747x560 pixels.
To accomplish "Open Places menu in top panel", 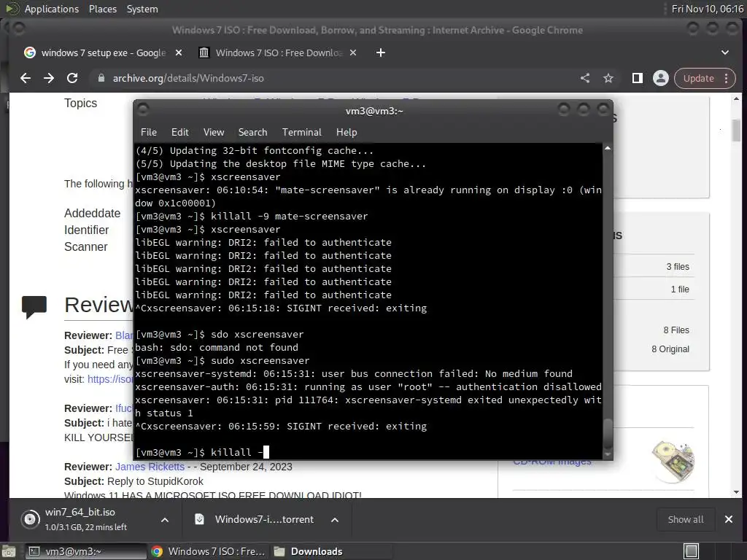I will click(x=102, y=9).
